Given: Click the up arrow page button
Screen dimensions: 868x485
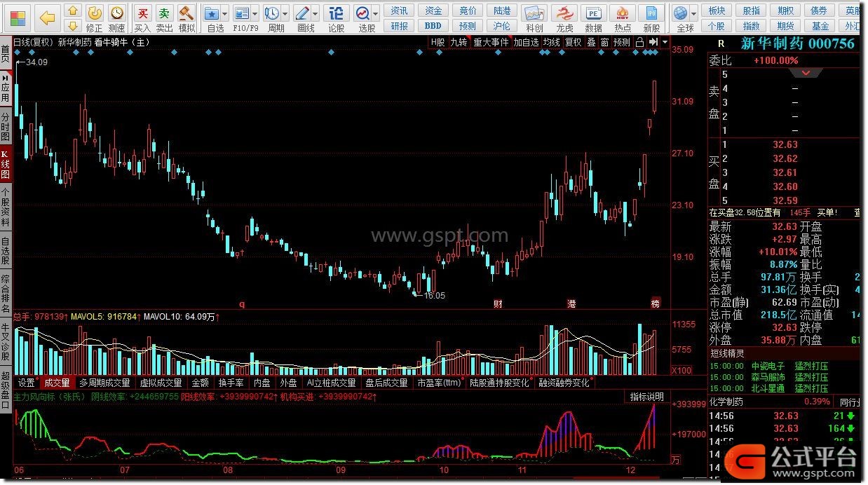Looking at the screenshot, I should click(x=73, y=11).
